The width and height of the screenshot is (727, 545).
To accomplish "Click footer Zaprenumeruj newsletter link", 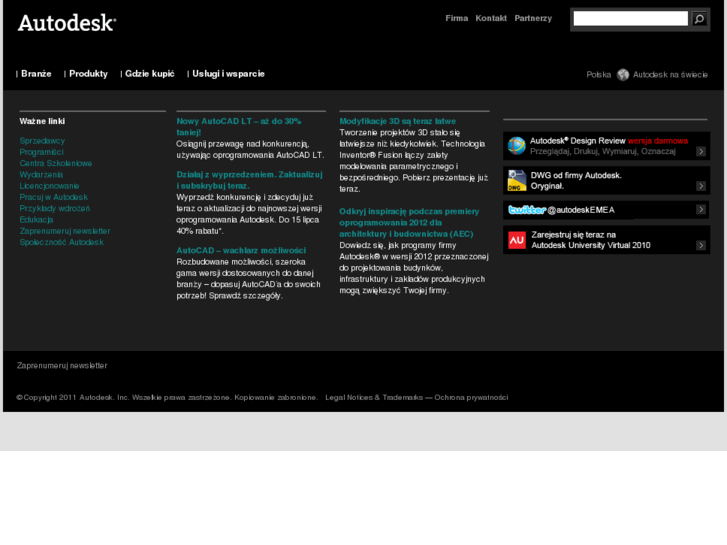I will point(62,365).
